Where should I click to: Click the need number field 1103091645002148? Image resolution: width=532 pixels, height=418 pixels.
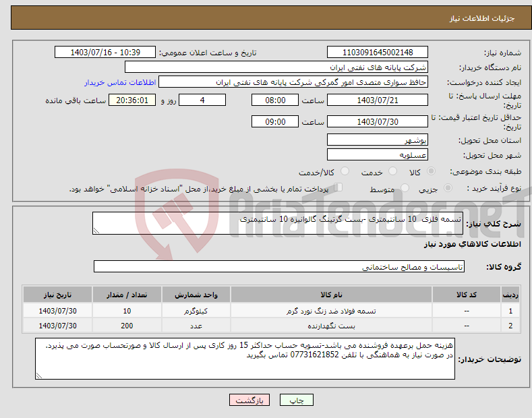click(x=378, y=53)
